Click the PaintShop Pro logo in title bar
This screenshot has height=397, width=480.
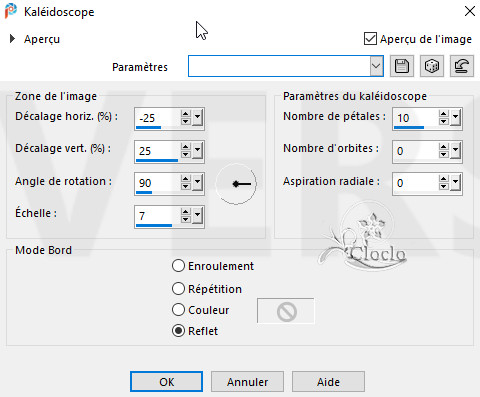[11, 11]
